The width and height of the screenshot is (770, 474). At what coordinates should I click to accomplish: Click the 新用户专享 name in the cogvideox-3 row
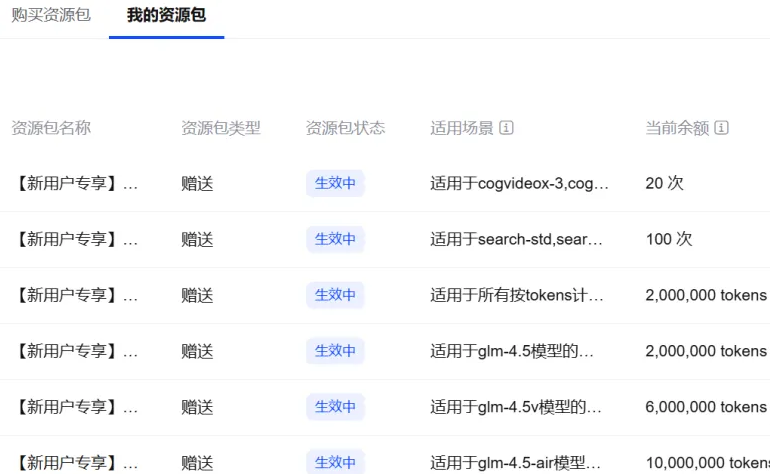point(76,183)
